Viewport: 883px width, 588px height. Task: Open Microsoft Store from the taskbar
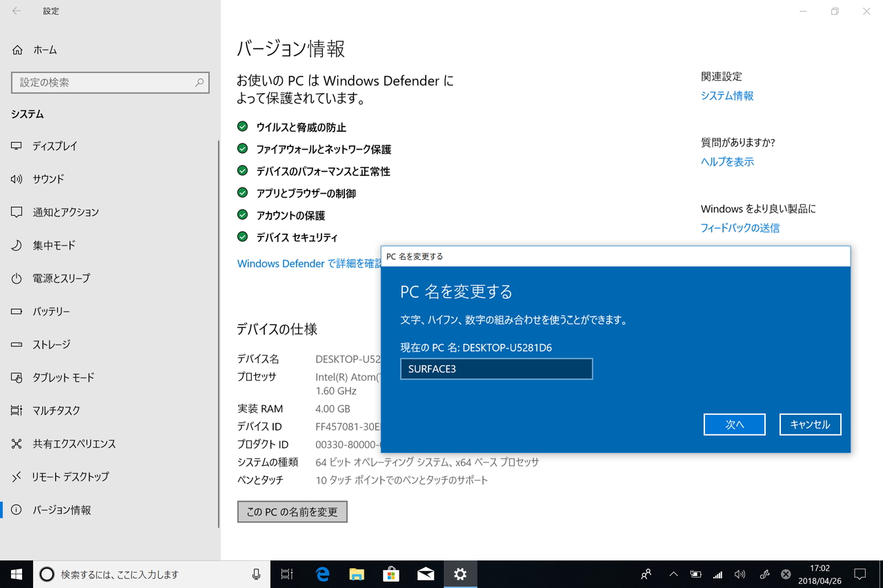[x=391, y=574]
